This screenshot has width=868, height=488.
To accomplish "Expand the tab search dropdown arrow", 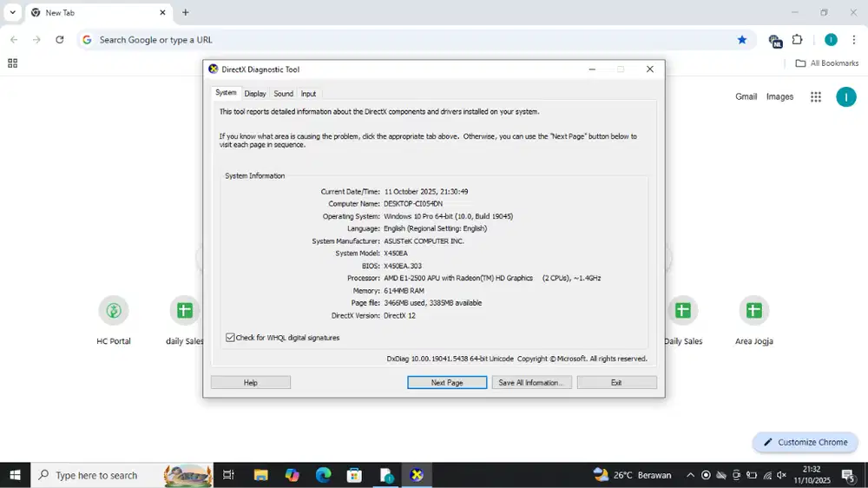I will 12,13.
